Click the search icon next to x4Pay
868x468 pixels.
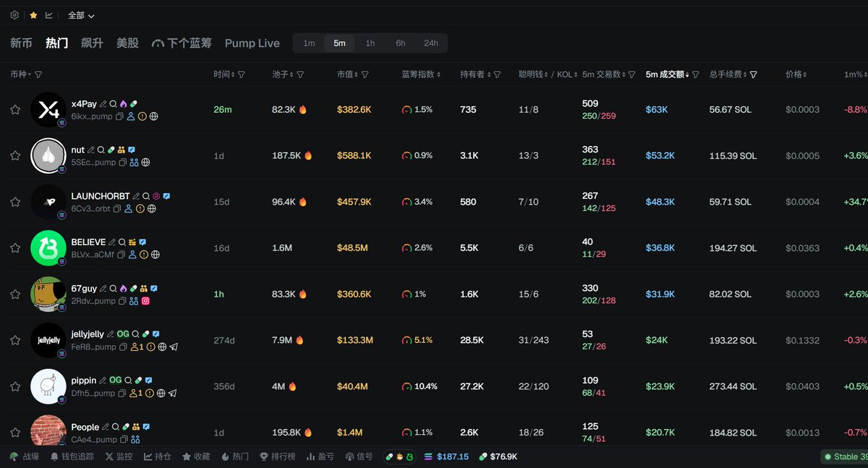[114, 104]
